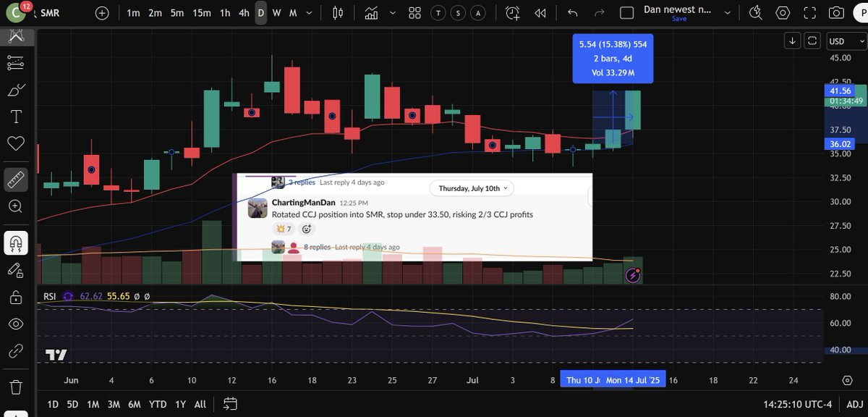868x417 pixels.
Task: Take a chart snapshot with camera icon
Action: [x=836, y=13]
